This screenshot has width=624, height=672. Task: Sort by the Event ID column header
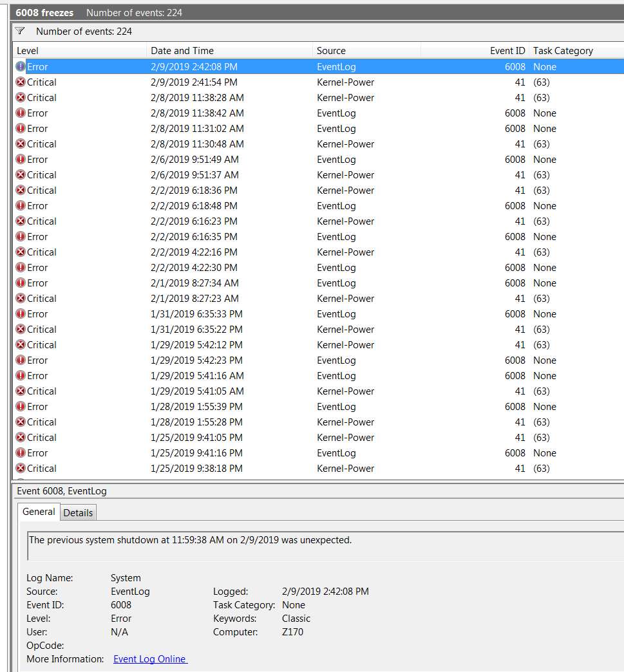pos(475,51)
